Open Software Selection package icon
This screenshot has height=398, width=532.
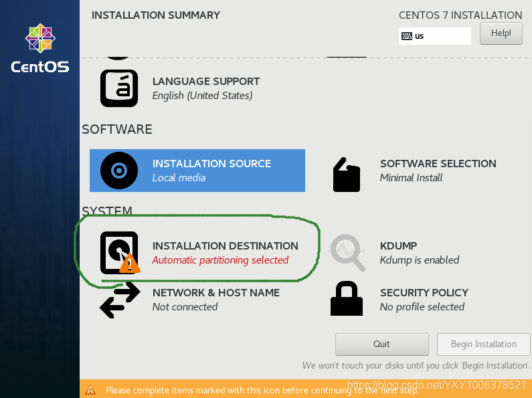(347, 175)
